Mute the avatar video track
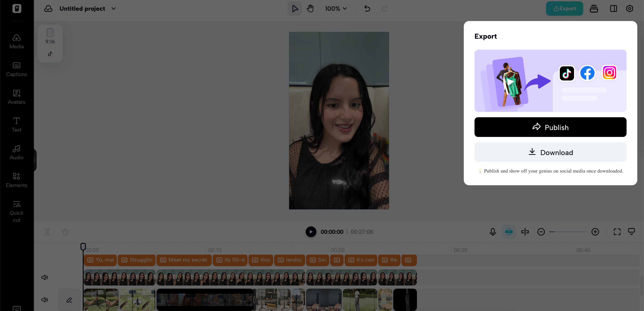 tap(44, 277)
